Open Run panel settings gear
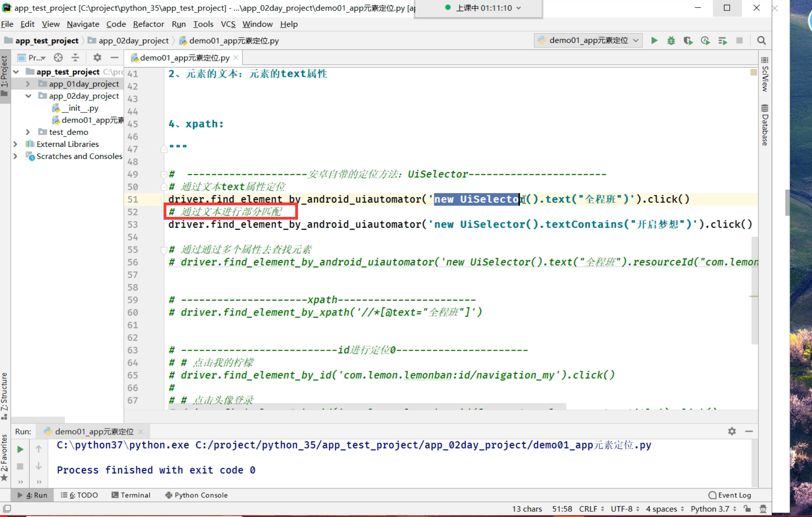Image resolution: width=812 pixels, height=517 pixels. 732,431
